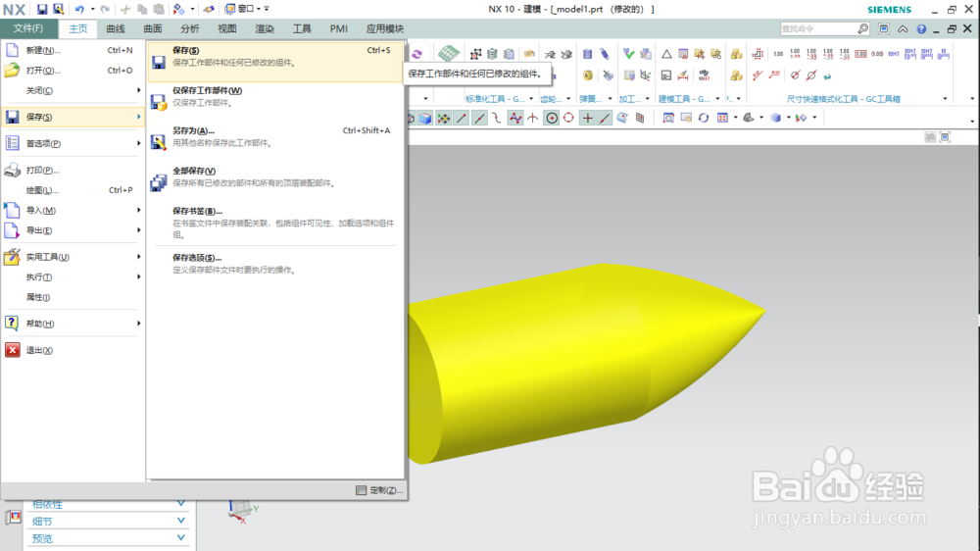The image size is (980, 551).
Task: Click inside the 查找命令 search box
Action: (817, 28)
